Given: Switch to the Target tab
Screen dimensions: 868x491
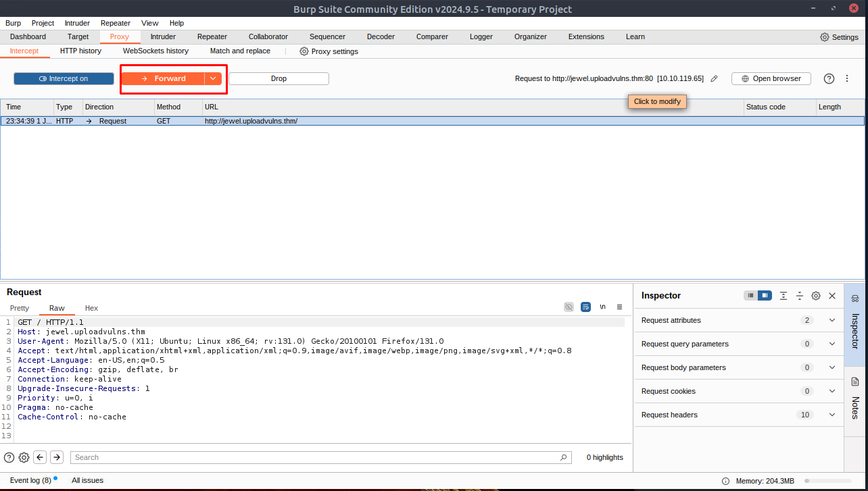Looking at the screenshot, I should [x=78, y=36].
